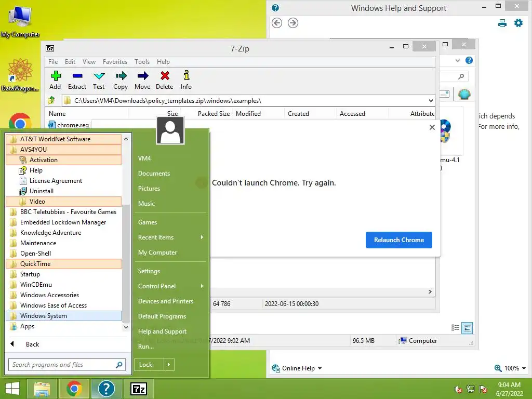Click the network tray icon

471,389
